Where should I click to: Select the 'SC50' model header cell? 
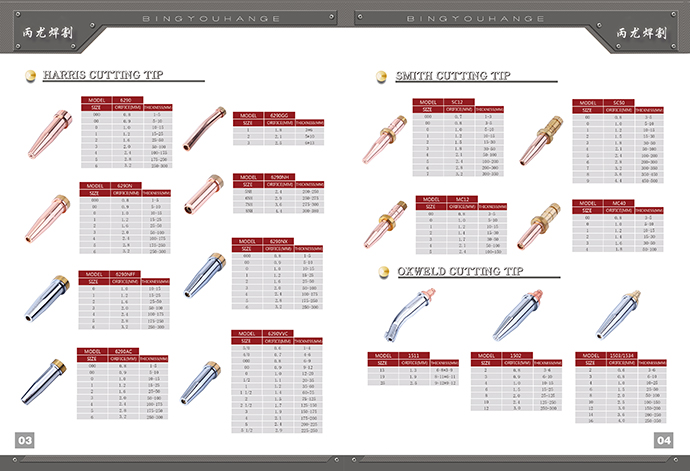pos(619,103)
